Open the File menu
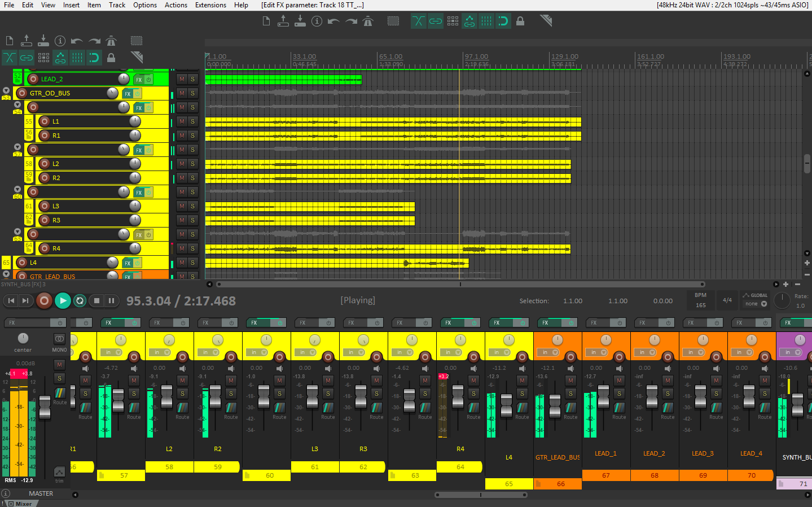This screenshot has height=507, width=812. (x=9, y=5)
